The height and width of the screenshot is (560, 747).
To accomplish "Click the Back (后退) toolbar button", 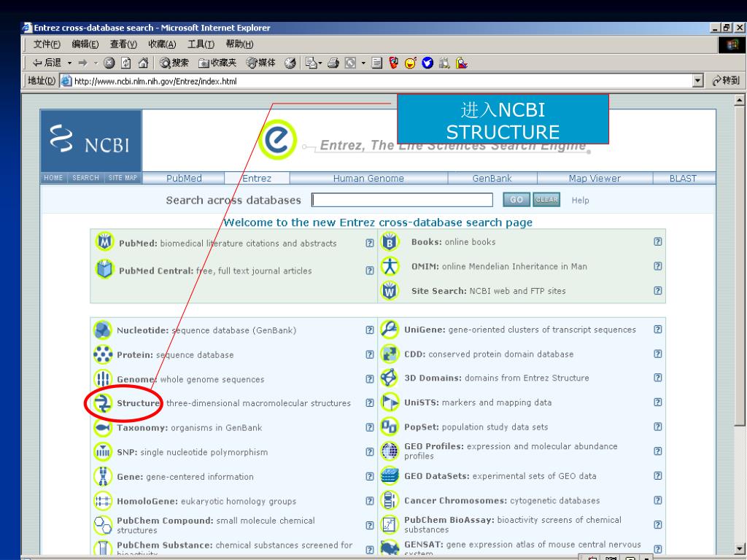I will click(x=47, y=63).
